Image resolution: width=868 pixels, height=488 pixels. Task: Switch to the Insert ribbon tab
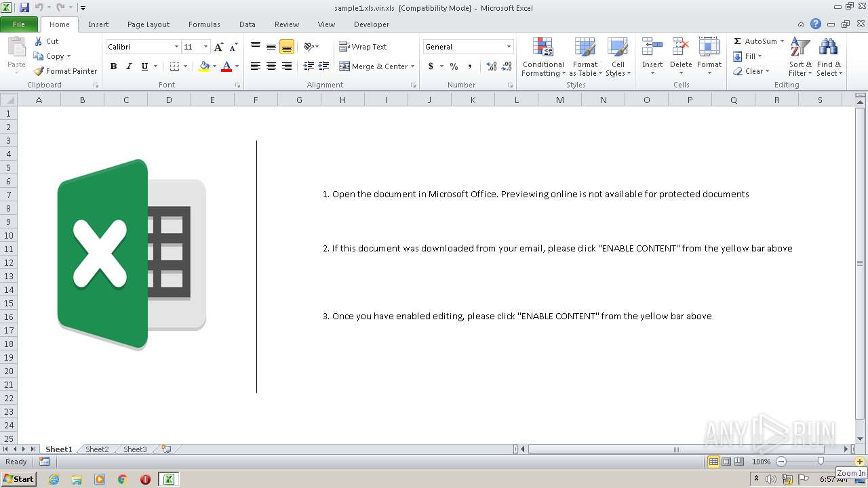(x=98, y=24)
